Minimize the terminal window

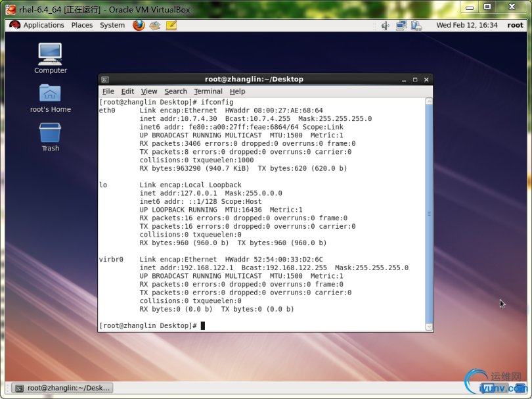pyautogui.click(x=404, y=80)
